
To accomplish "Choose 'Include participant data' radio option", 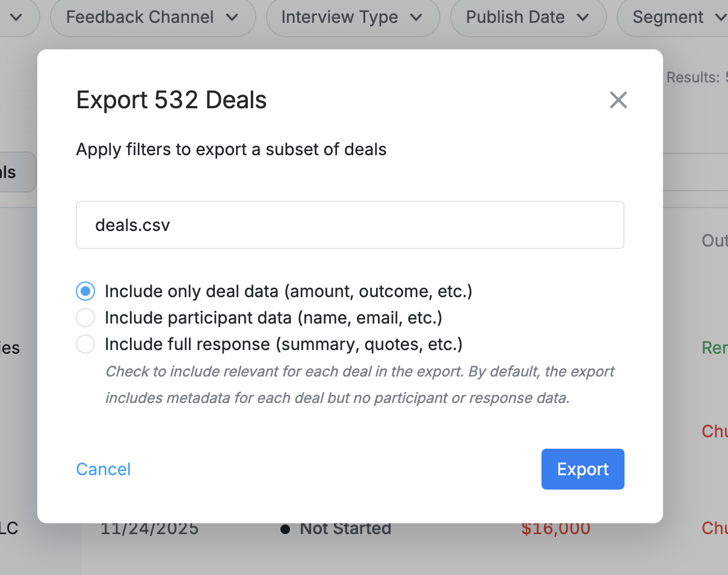I will tap(85, 318).
